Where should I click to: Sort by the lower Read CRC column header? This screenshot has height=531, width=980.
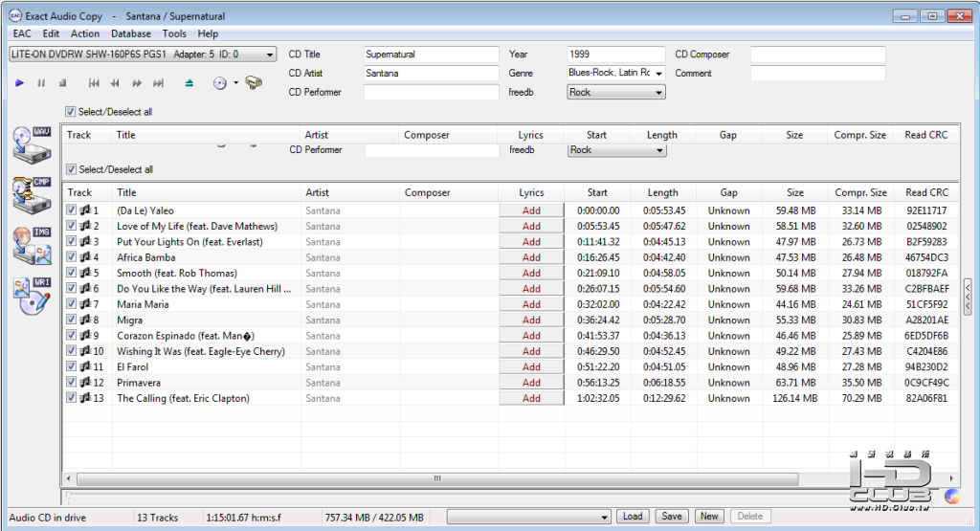point(926,192)
